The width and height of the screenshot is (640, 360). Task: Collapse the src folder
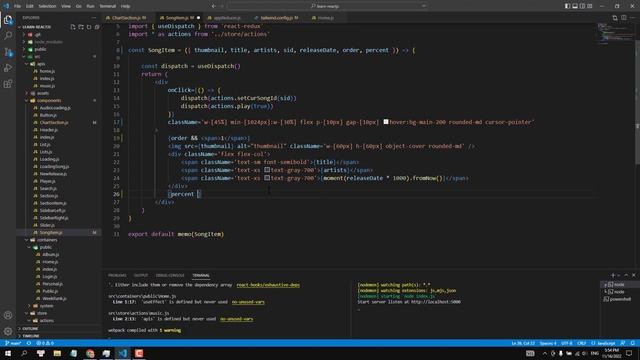tap(37, 57)
